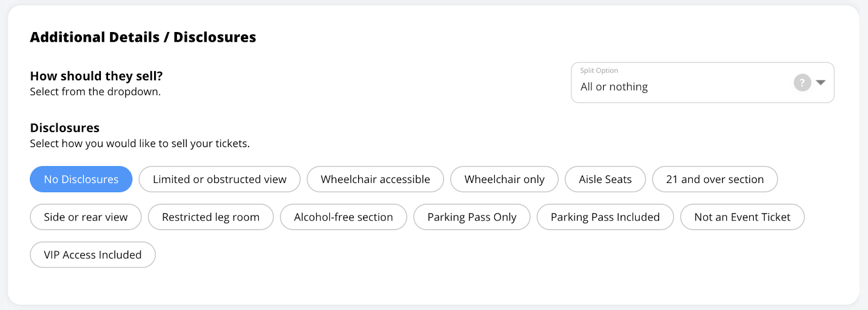Select Side or rear view chip
868x310 pixels.
click(86, 217)
